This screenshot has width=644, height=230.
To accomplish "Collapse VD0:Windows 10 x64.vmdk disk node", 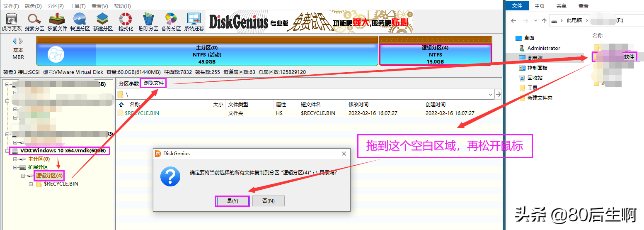I will (7, 151).
